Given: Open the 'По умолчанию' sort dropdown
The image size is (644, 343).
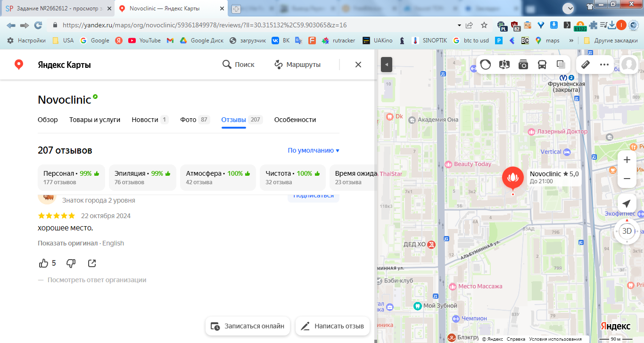Looking at the screenshot, I should click(x=314, y=150).
